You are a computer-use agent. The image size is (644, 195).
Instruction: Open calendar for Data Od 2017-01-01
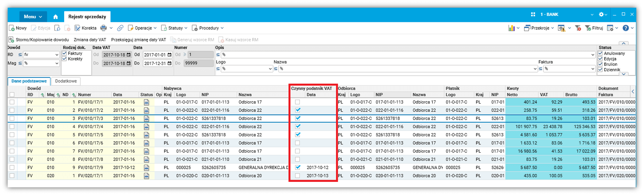point(170,55)
